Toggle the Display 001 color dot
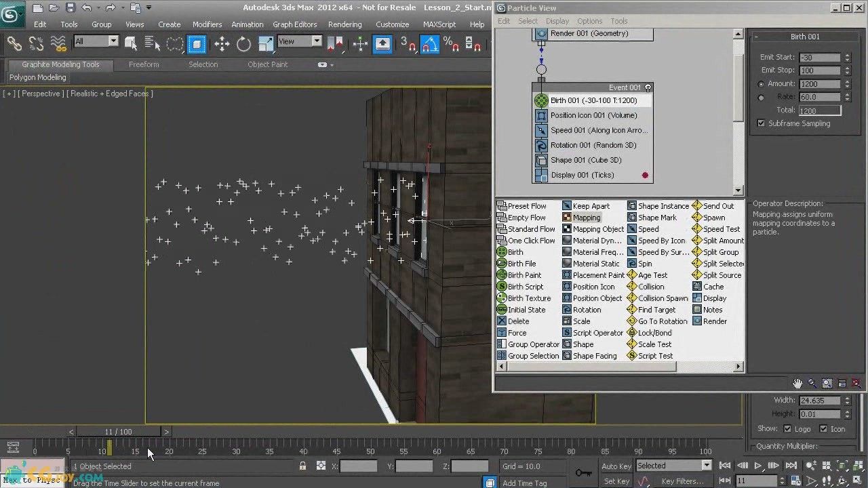This screenshot has width=868, height=488. coord(645,175)
